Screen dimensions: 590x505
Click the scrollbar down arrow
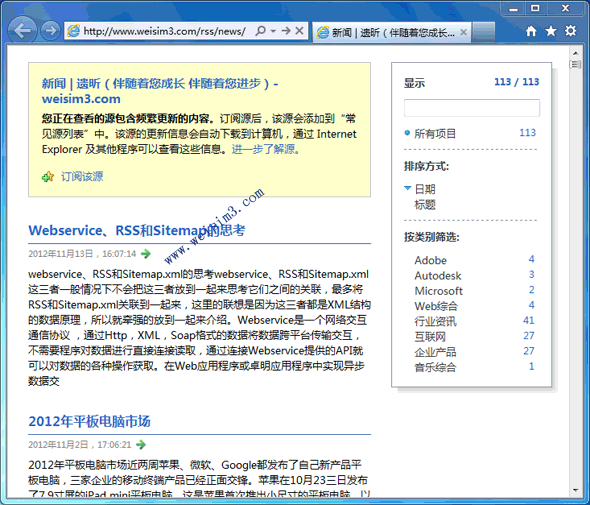(x=575, y=490)
